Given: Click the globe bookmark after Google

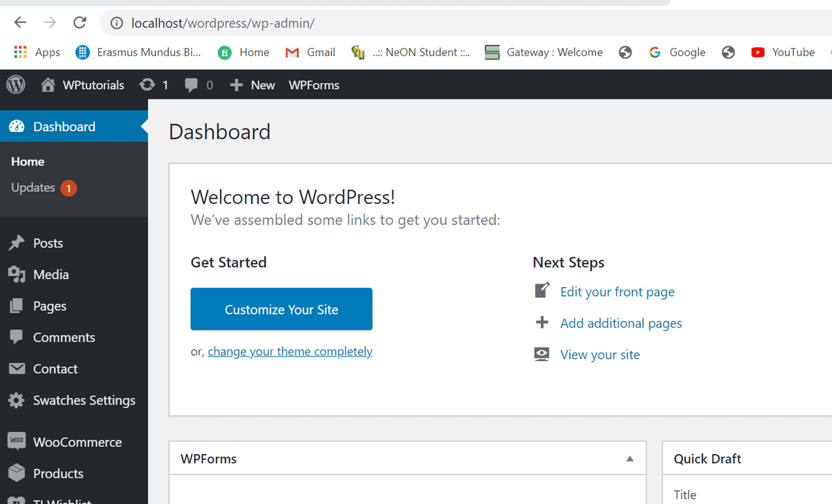Looking at the screenshot, I should (x=728, y=53).
